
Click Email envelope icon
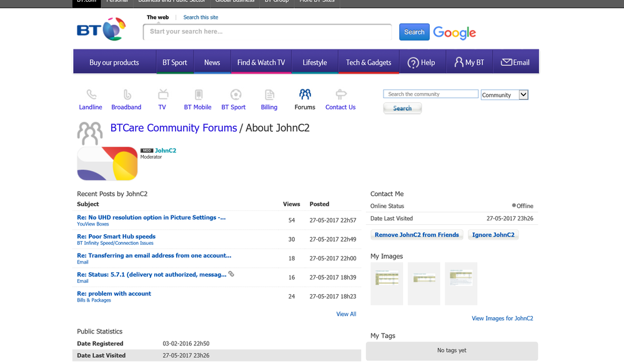506,62
